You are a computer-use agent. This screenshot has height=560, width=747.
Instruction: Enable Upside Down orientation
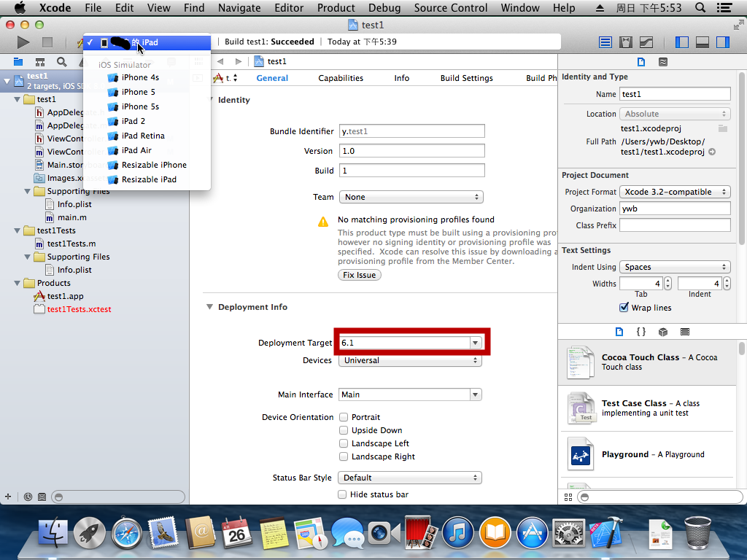tap(343, 430)
